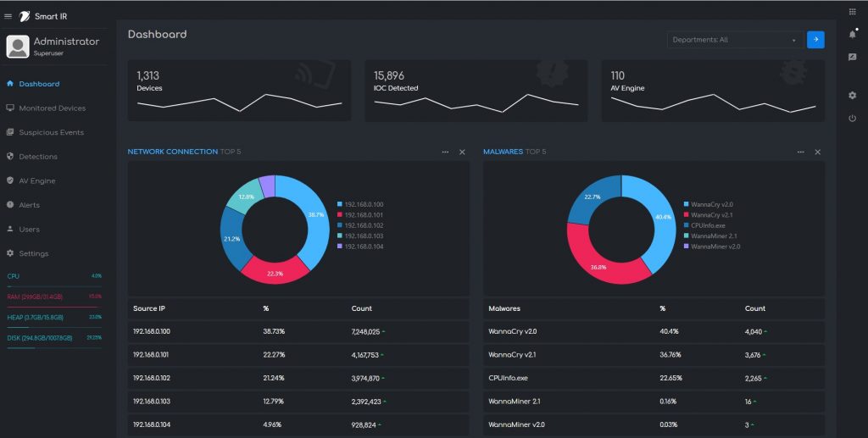Toggle WannaCry v2.1 legend entry

(x=711, y=215)
